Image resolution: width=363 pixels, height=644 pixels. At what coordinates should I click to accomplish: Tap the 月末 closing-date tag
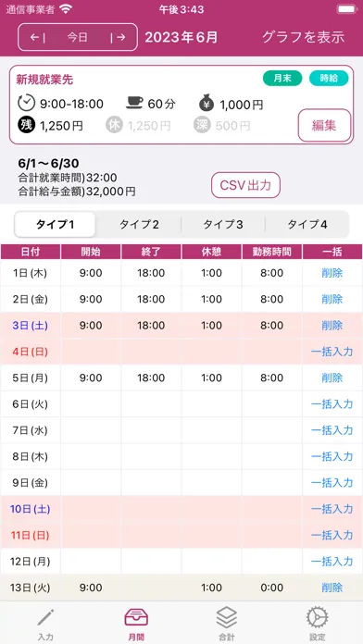pyautogui.click(x=282, y=78)
